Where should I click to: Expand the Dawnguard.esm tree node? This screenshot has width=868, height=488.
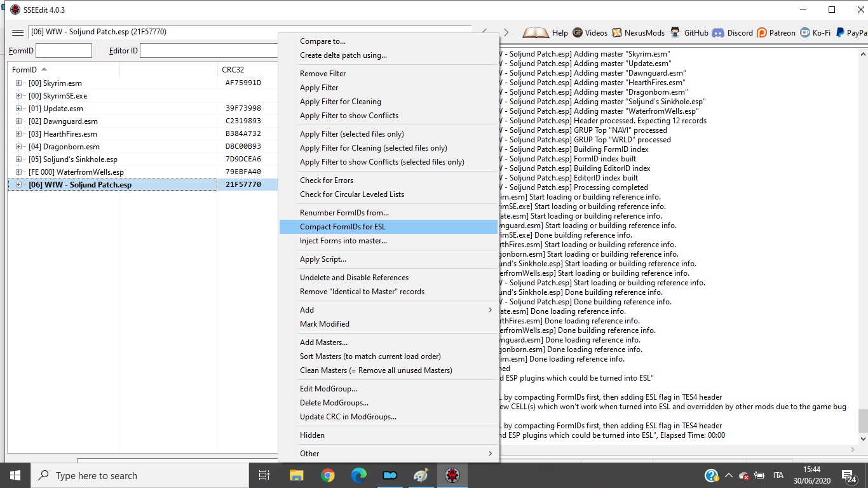click(x=19, y=121)
